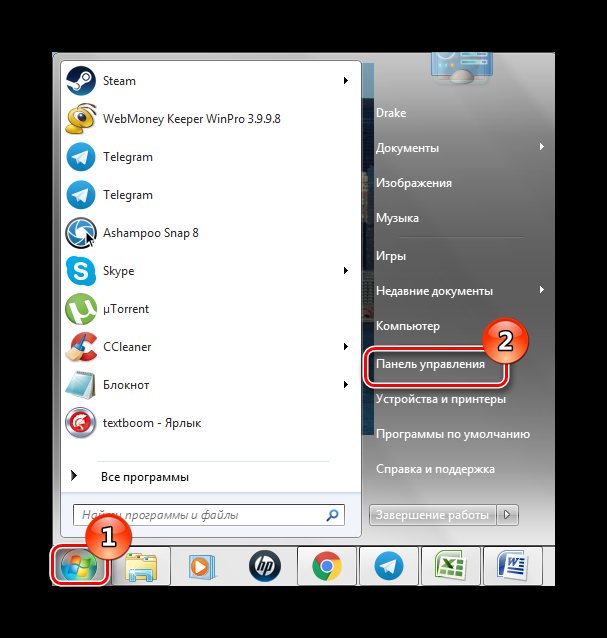The image size is (607, 638).
Task: Open shutdown options arrow button
Action: [x=507, y=515]
